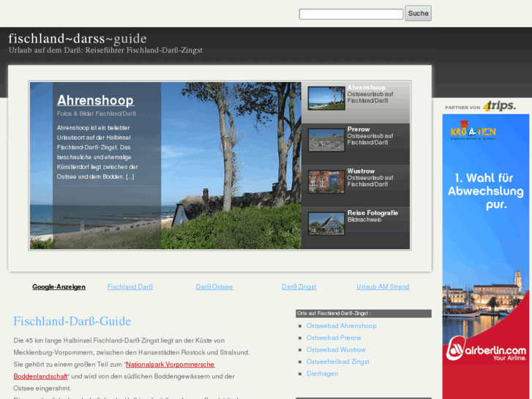The image size is (532, 399).
Task: Choose the Ahrenshoop slide title in list
Action: [366, 87]
